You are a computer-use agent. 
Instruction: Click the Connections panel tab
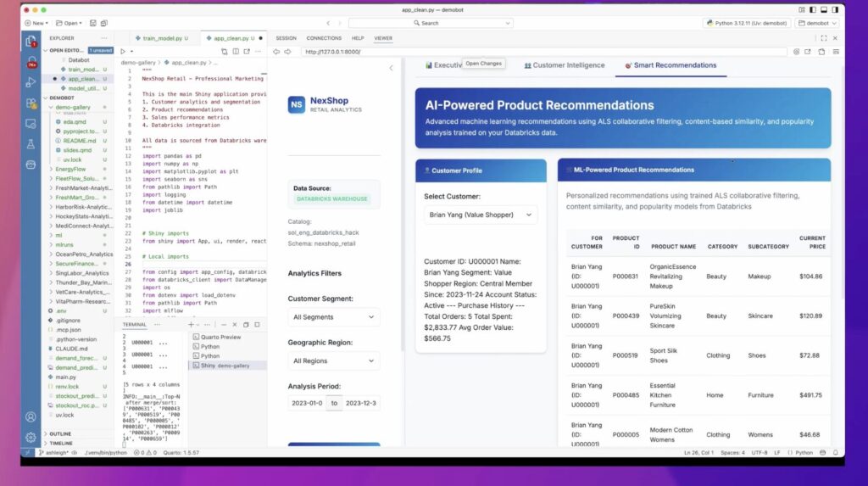coord(324,38)
